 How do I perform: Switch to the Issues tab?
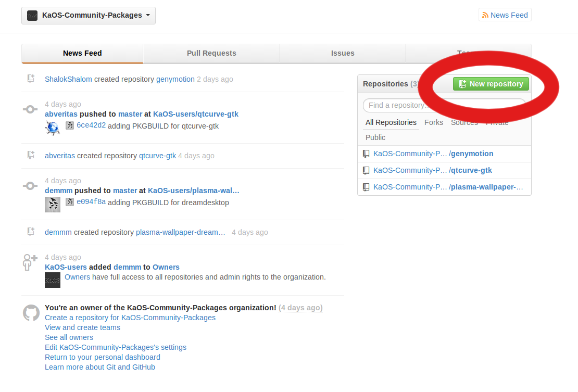coord(343,53)
